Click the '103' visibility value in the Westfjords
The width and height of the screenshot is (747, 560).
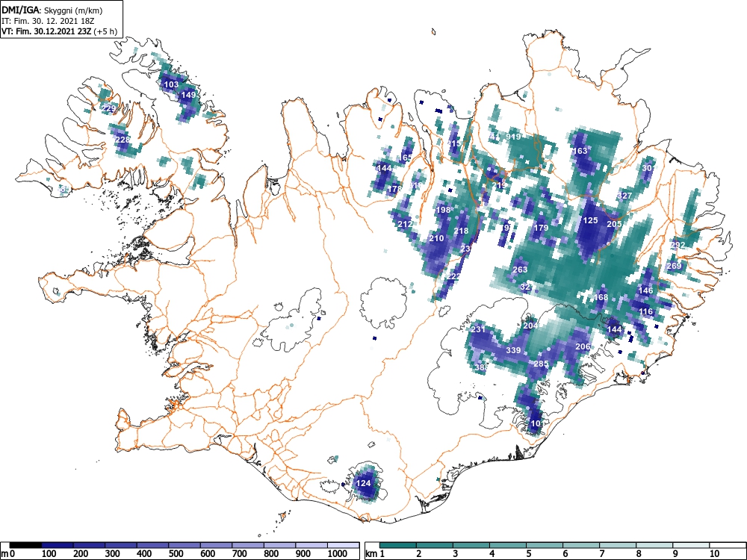[x=171, y=85]
